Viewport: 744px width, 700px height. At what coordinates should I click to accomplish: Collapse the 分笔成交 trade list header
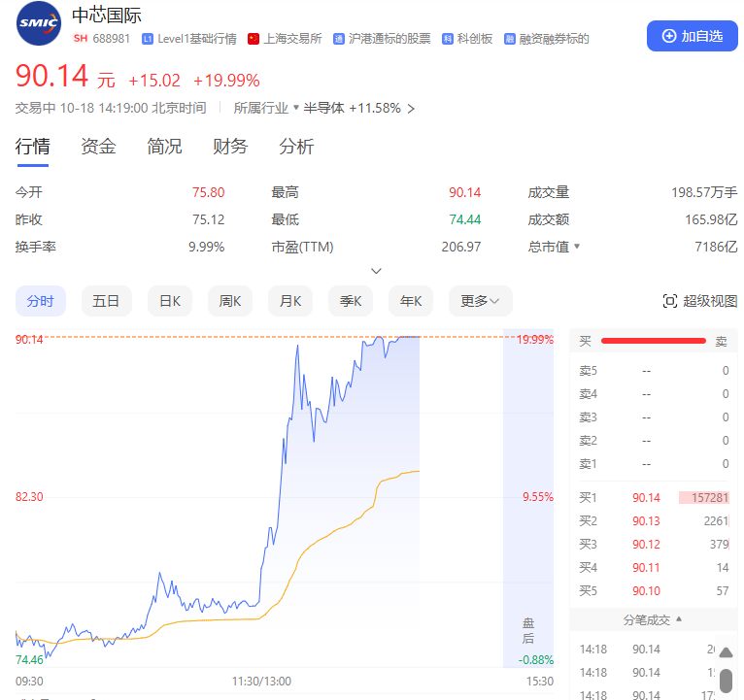653,619
